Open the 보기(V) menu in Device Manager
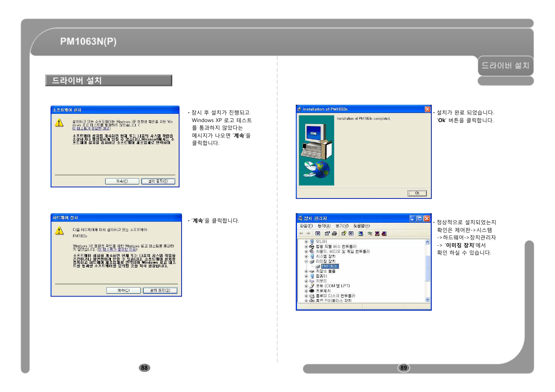The width and height of the screenshot is (555, 392). click(x=342, y=226)
